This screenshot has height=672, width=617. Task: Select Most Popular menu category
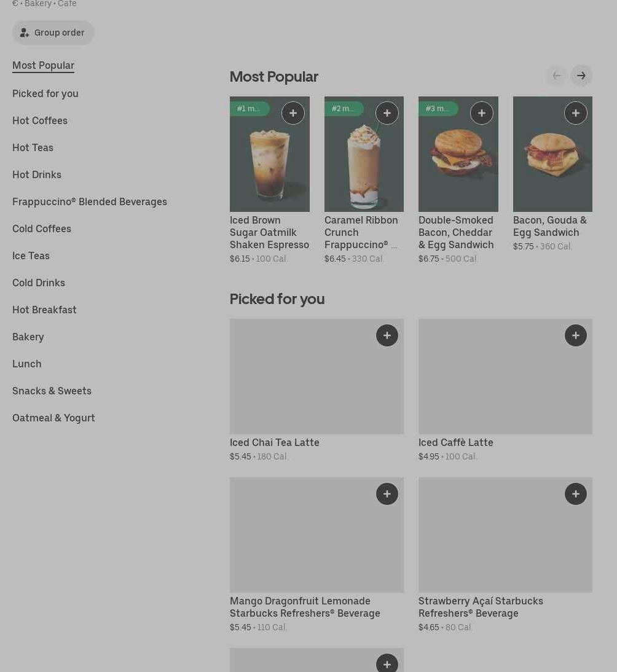coord(43,66)
